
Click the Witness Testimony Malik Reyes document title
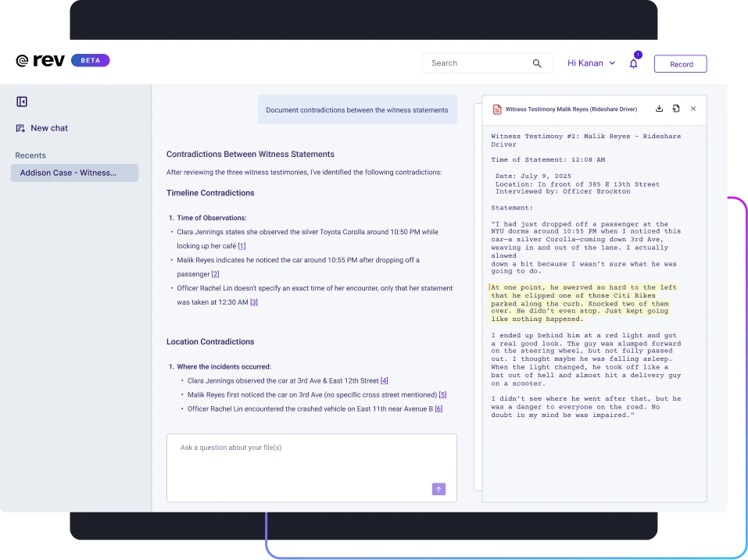571,109
